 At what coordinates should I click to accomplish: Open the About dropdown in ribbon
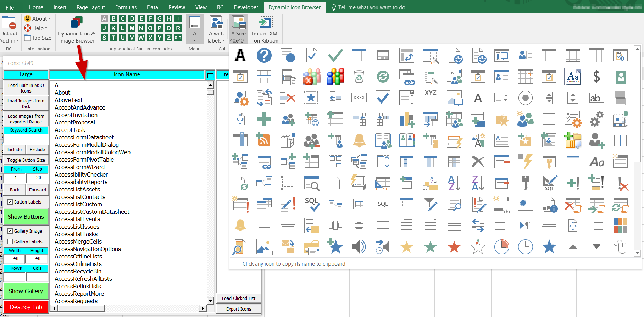pos(38,18)
